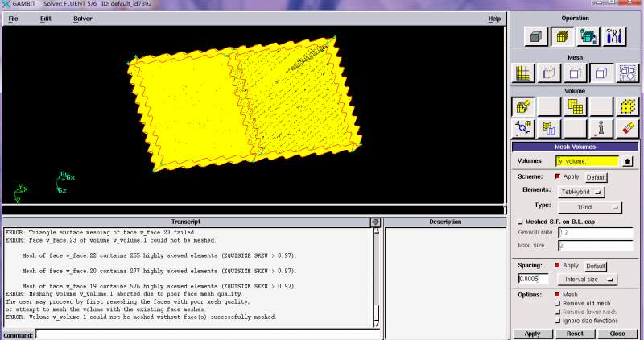Click the spacing value 0.0005 field

pyautogui.click(x=533, y=279)
